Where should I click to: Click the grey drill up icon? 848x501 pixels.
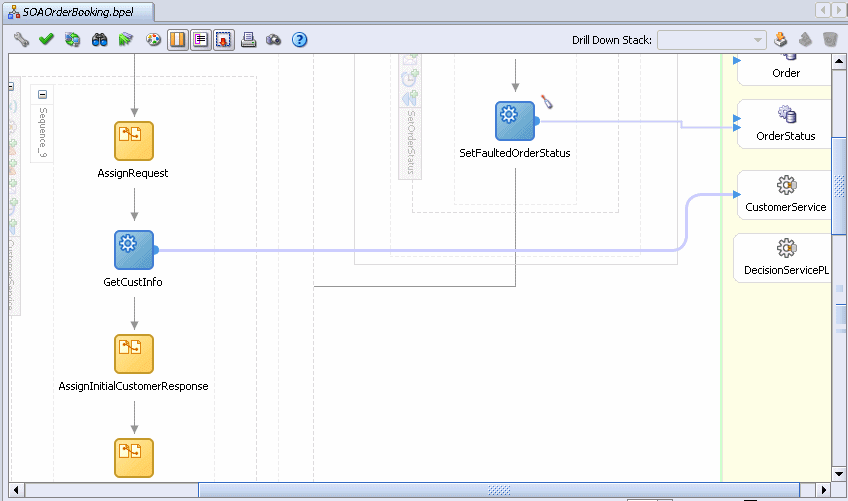[x=805, y=39]
